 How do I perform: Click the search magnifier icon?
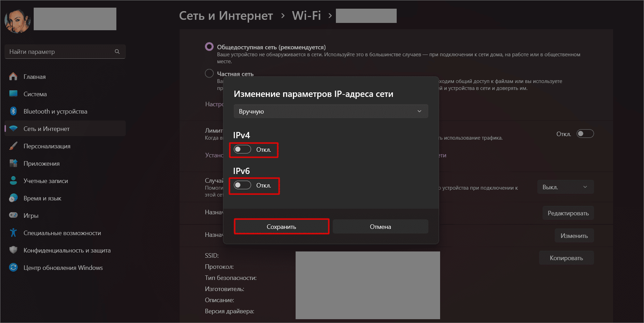(x=117, y=52)
